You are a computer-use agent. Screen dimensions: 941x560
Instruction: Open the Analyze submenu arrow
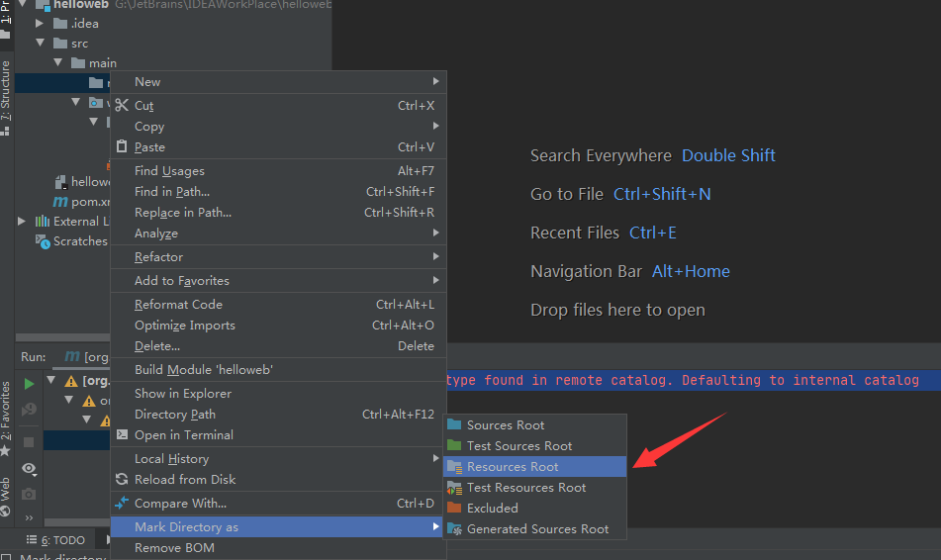435,233
